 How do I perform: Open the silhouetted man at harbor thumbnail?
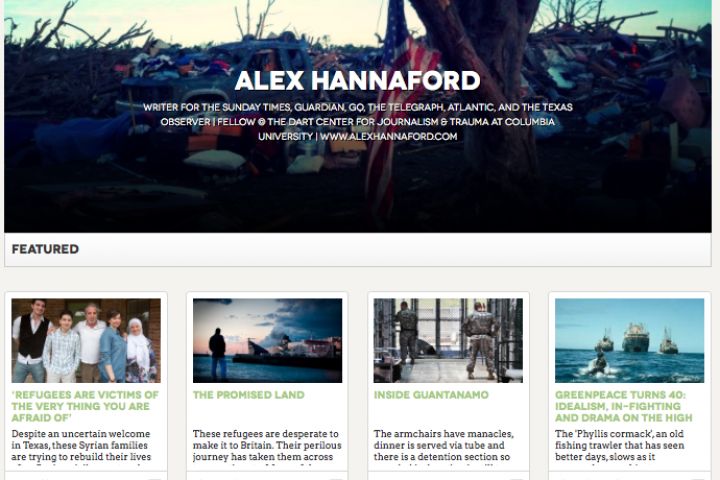click(267, 340)
